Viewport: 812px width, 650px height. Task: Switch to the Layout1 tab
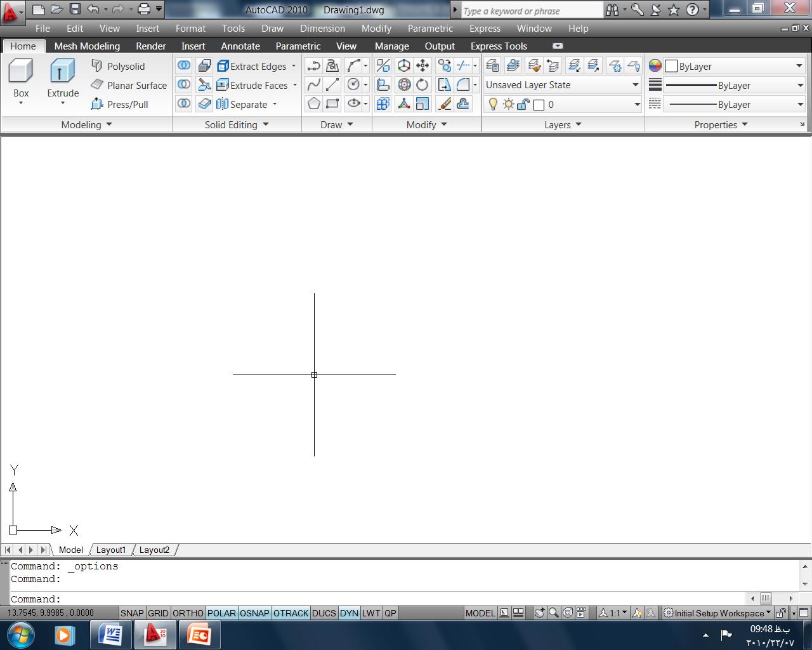(111, 550)
